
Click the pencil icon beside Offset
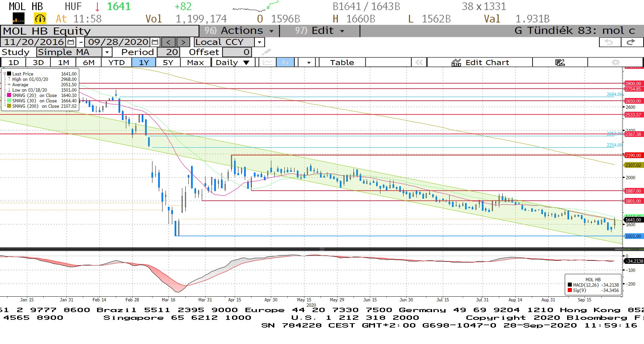[x=266, y=52]
